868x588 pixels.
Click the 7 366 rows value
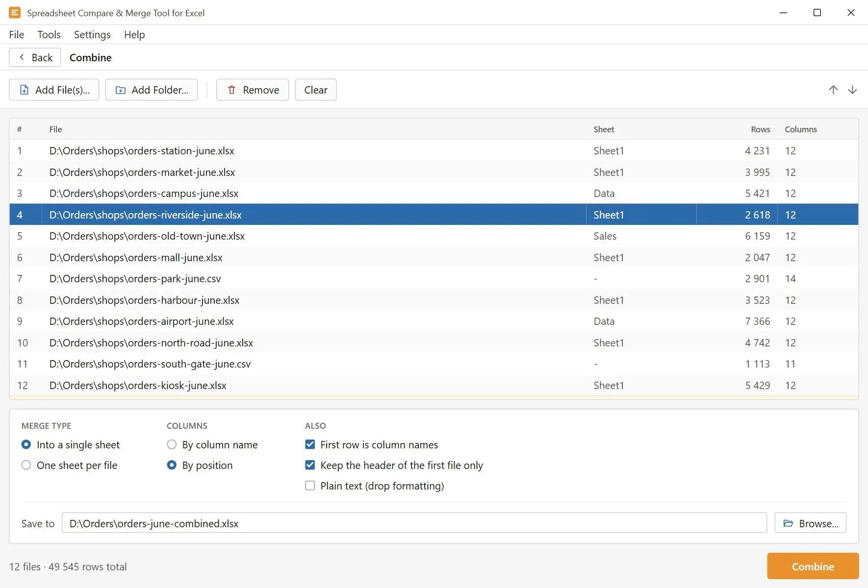(757, 321)
